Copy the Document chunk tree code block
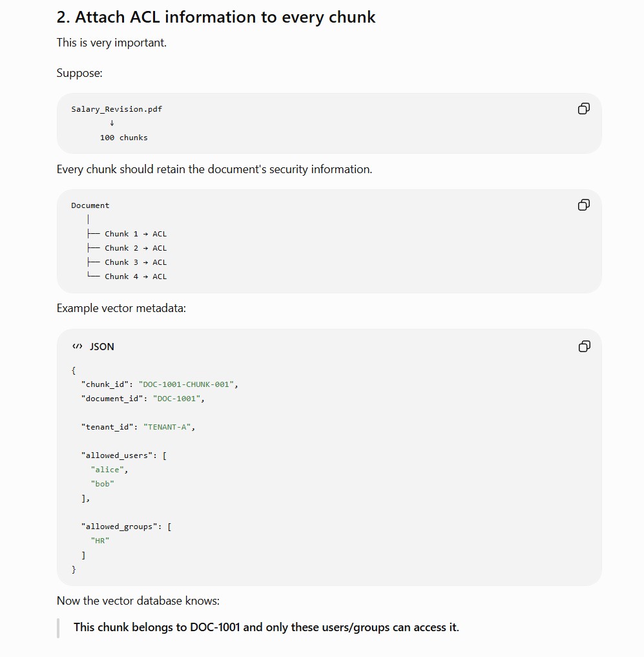 (x=584, y=205)
